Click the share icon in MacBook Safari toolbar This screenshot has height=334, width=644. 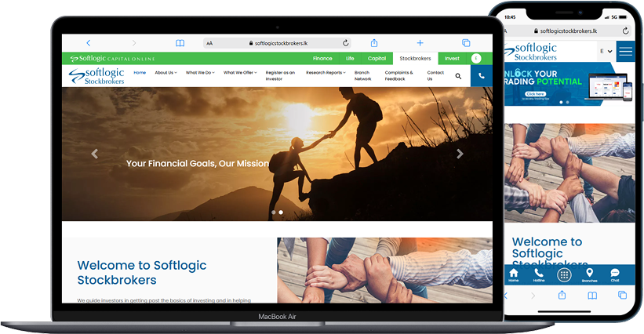373,42
